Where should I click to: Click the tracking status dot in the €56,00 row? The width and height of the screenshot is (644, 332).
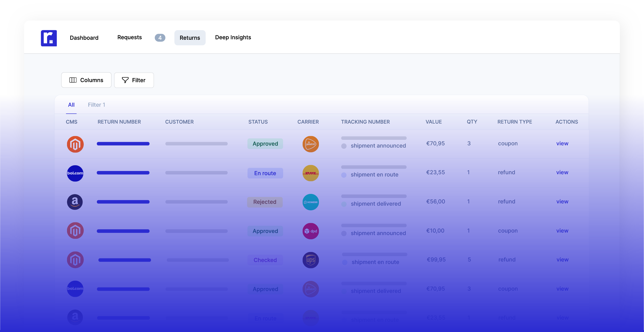(344, 204)
